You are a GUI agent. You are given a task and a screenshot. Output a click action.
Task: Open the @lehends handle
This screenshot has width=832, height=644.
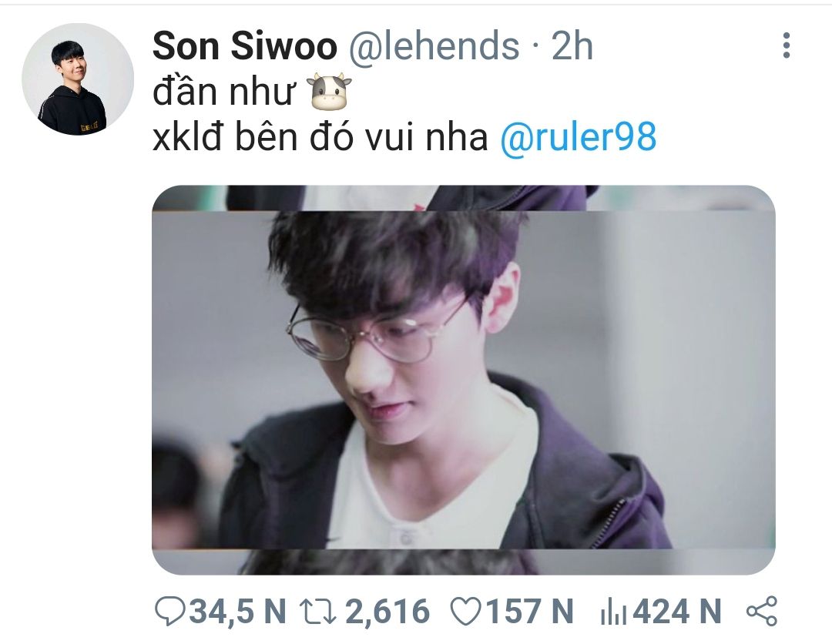[434, 45]
